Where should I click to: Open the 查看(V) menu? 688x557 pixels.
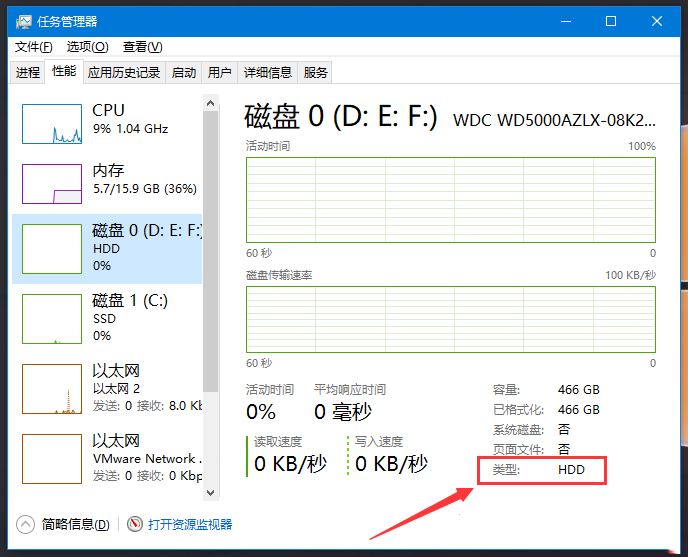click(x=142, y=47)
